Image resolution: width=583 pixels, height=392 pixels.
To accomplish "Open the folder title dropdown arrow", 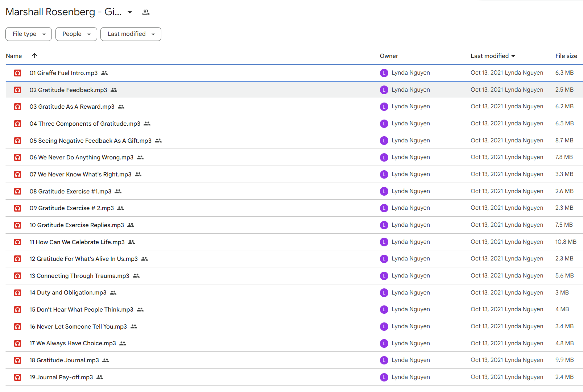I will click(130, 12).
